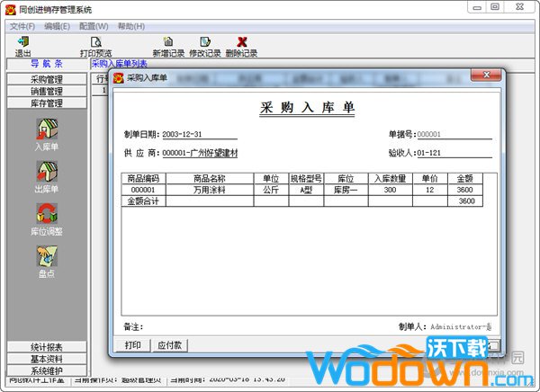Open the 出库单 icon in the sidebar
The width and height of the screenshot is (540, 392).
[x=47, y=171]
